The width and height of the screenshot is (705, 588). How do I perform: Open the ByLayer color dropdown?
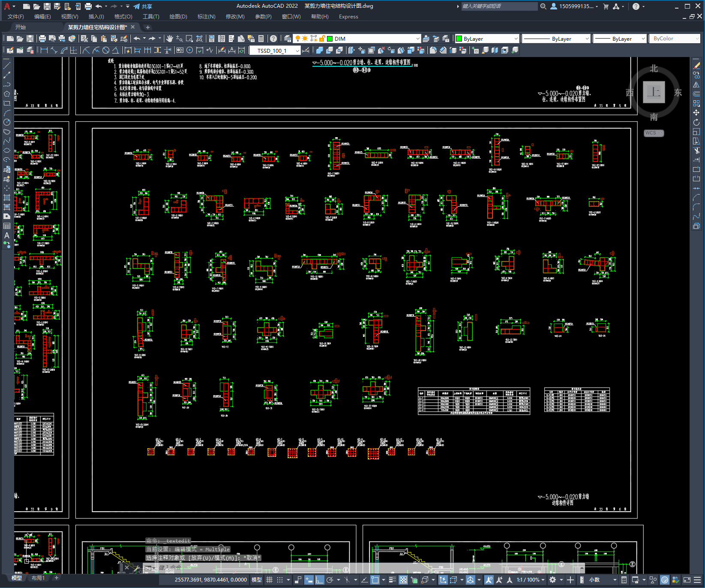[487, 39]
